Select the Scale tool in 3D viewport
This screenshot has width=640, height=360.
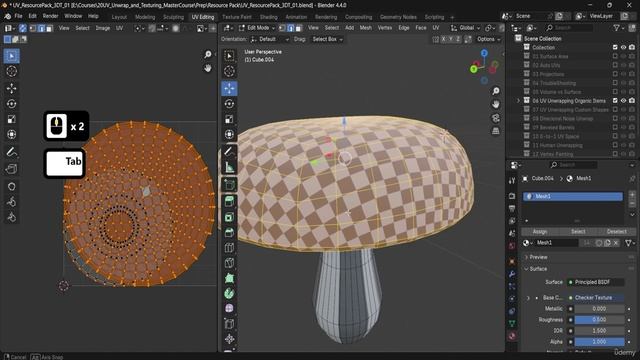pos(229,119)
